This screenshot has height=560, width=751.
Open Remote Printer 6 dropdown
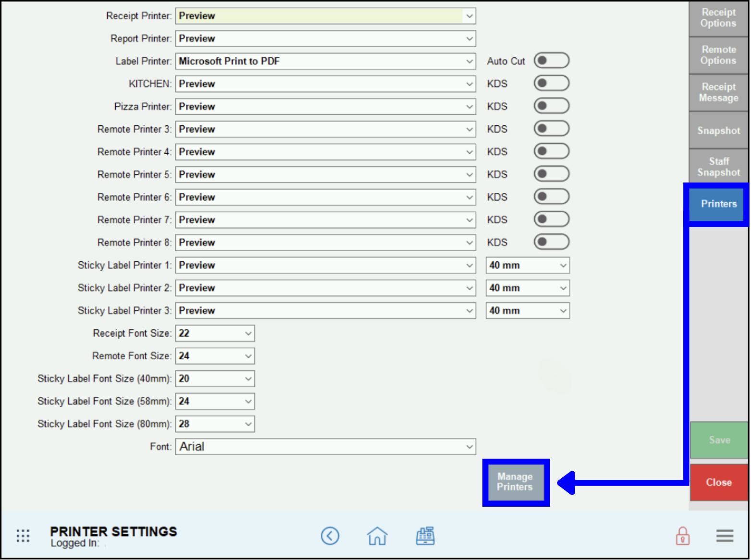(x=325, y=197)
